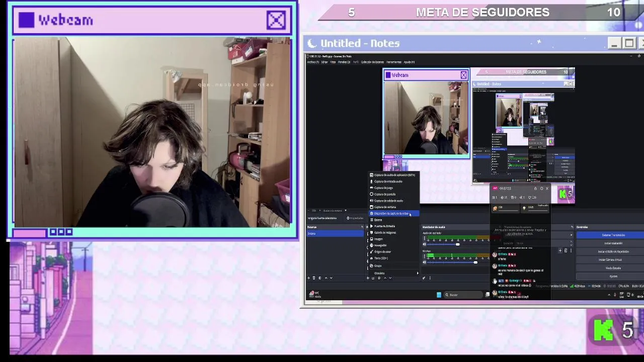Choose Captura de juego from the source menu
Viewport: 644px width, 362px height.
point(393,188)
